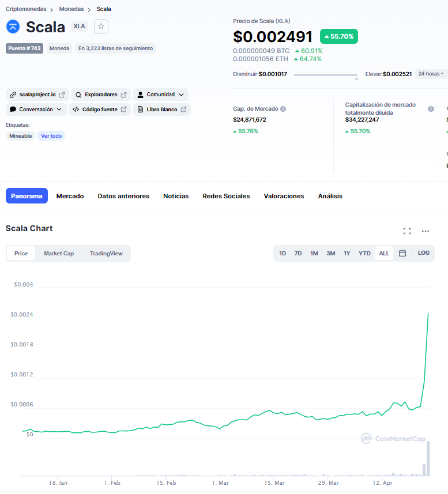Toggle LOG scale on chart
This screenshot has width=448, height=494.
(x=423, y=253)
